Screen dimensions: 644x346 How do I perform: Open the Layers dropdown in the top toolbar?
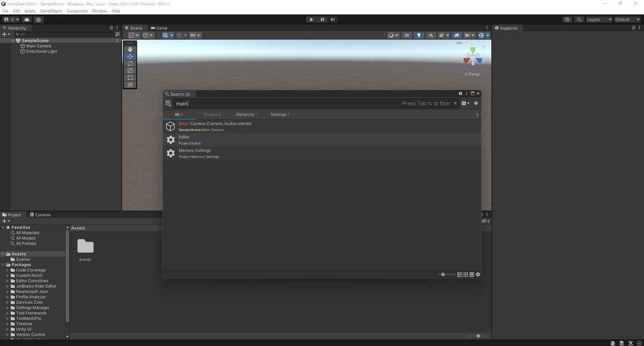coord(597,19)
